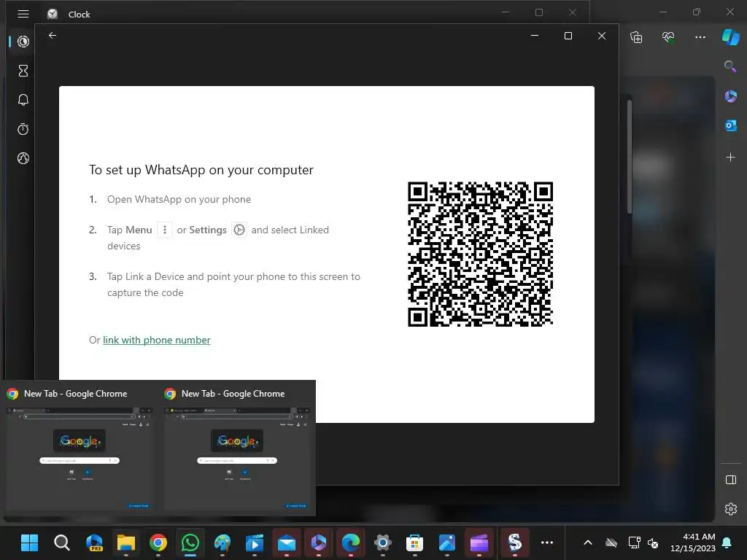
Task: Click the WhatsApp QR code
Action: click(x=480, y=254)
